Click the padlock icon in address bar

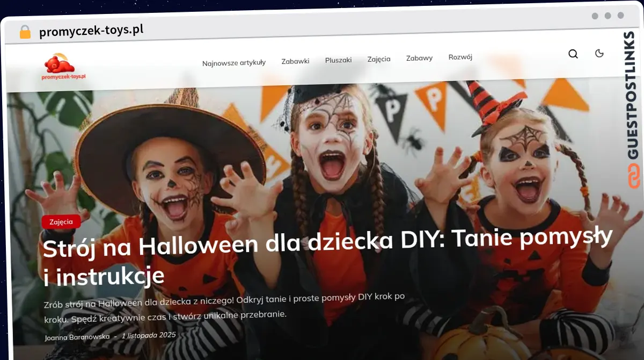[25, 32]
